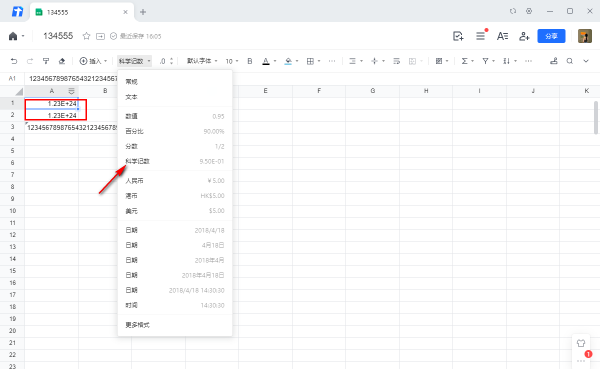The height and width of the screenshot is (369, 600).
Task: Click the move-to-folder icon beside star
Action: [100, 36]
